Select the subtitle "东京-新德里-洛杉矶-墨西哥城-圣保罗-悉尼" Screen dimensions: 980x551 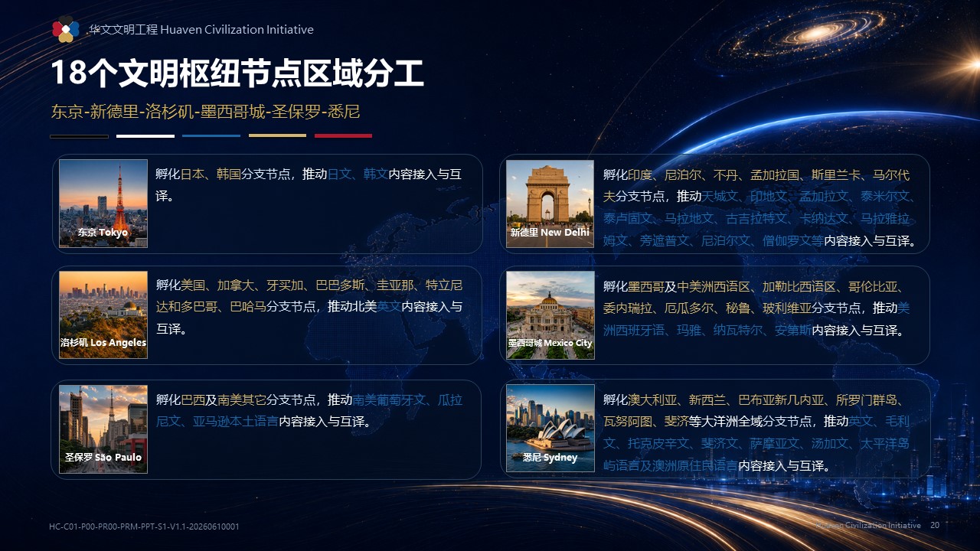pyautogui.click(x=205, y=112)
